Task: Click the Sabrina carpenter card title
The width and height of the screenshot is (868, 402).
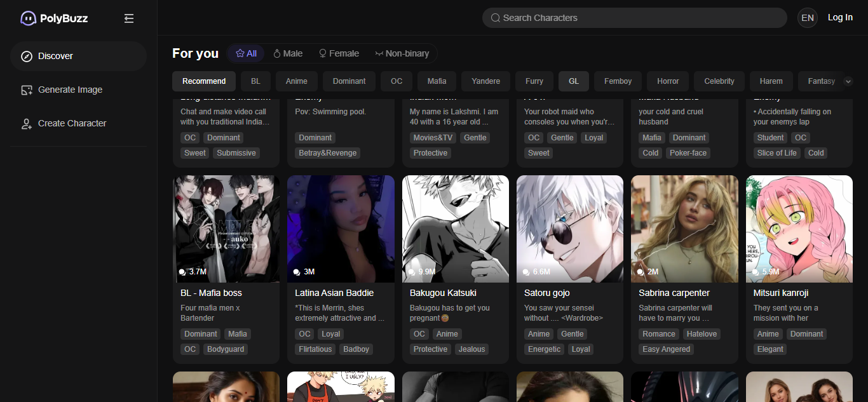Action: [674, 293]
